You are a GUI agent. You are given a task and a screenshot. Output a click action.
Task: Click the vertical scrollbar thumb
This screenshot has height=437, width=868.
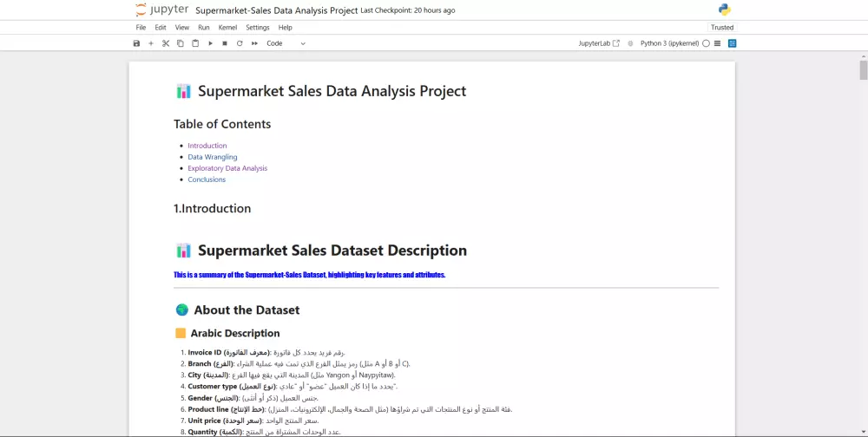[x=864, y=70]
